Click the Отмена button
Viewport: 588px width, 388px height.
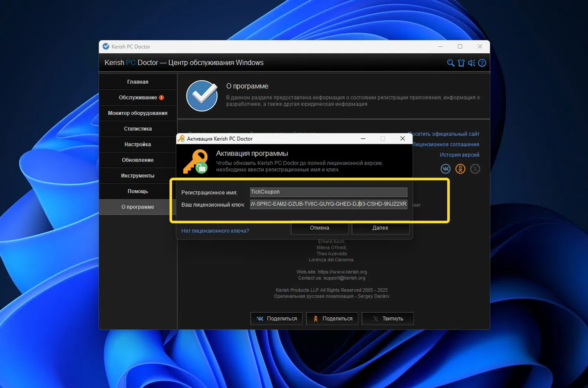point(319,228)
